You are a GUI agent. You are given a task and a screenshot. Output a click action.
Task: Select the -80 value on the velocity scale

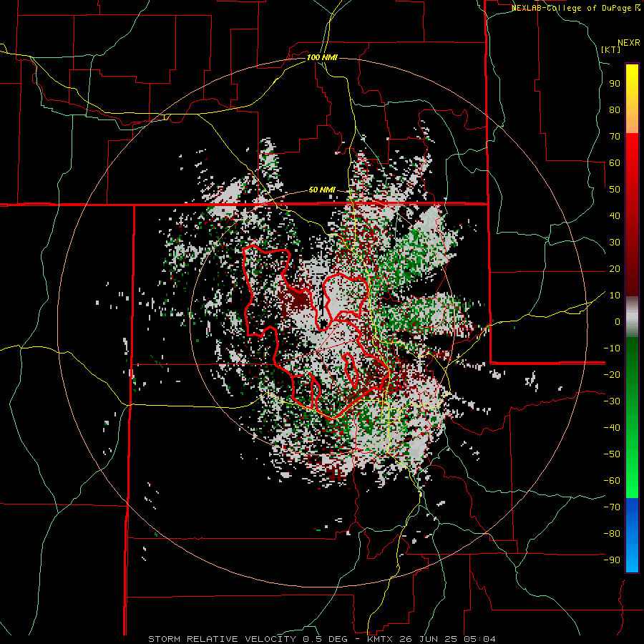pos(612,534)
